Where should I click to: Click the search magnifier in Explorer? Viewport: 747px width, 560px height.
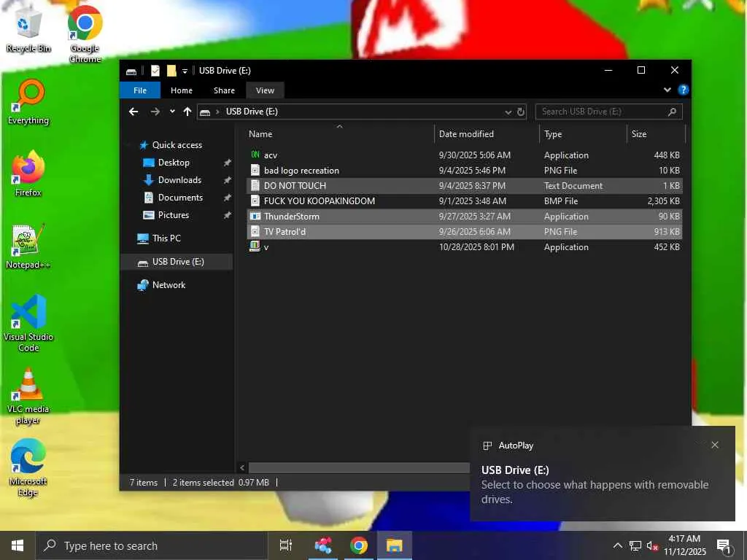click(x=672, y=112)
